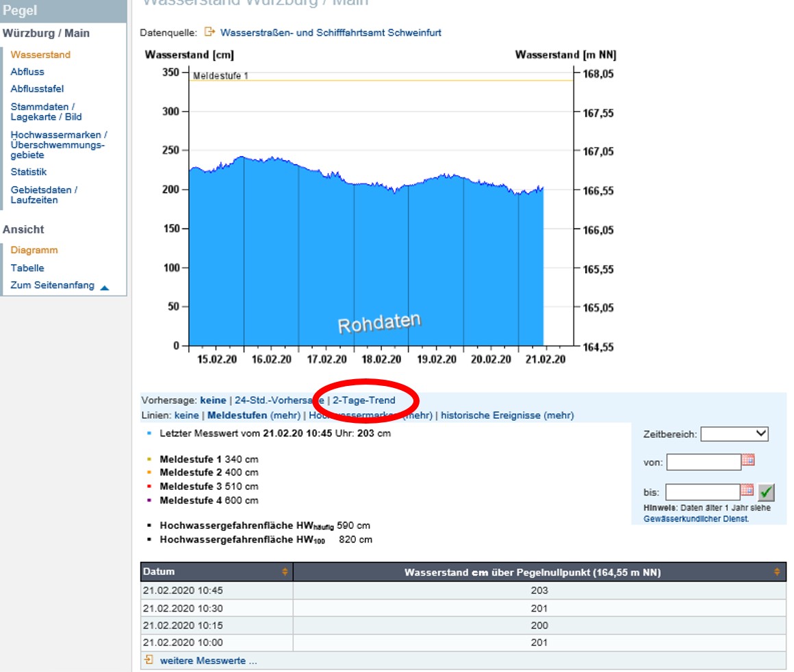Jump to top via Zum Seitenanfang

click(x=52, y=285)
